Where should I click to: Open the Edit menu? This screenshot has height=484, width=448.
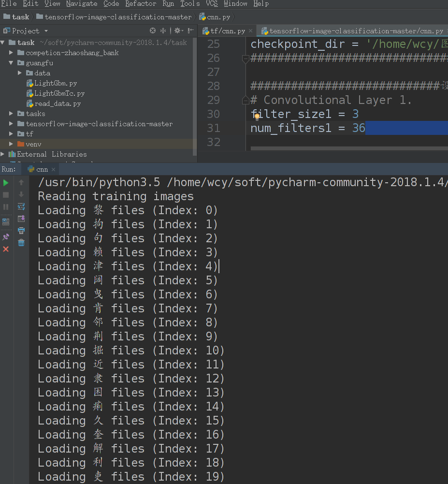click(x=30, y=4)
